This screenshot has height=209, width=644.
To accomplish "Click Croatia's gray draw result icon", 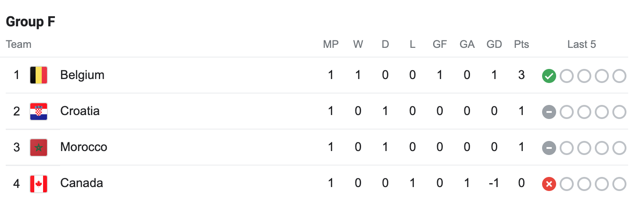I will [x=549, y=112].
